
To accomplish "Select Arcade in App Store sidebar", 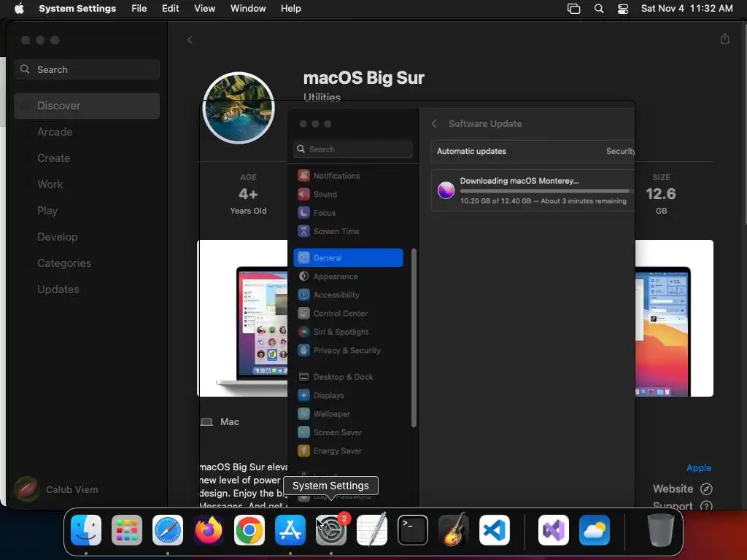I will (87, 132).
